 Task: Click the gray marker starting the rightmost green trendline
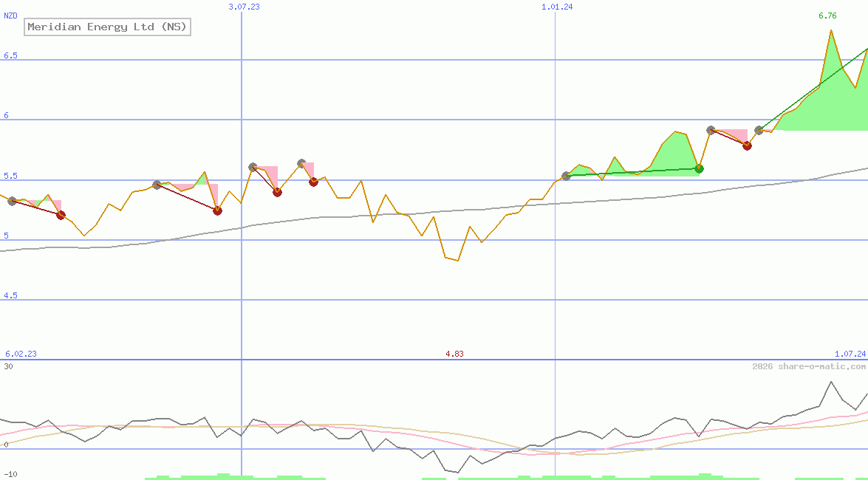point(759,130)
